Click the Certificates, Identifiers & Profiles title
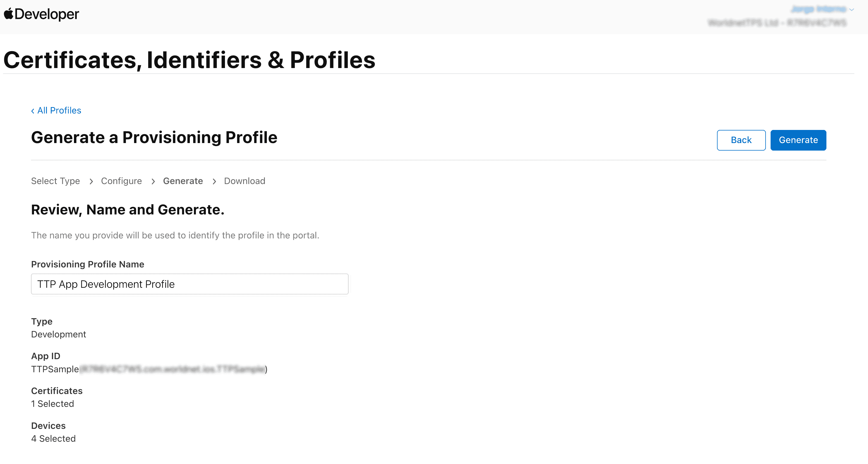This screenshot has height=464, width=868. pos(189,60)
